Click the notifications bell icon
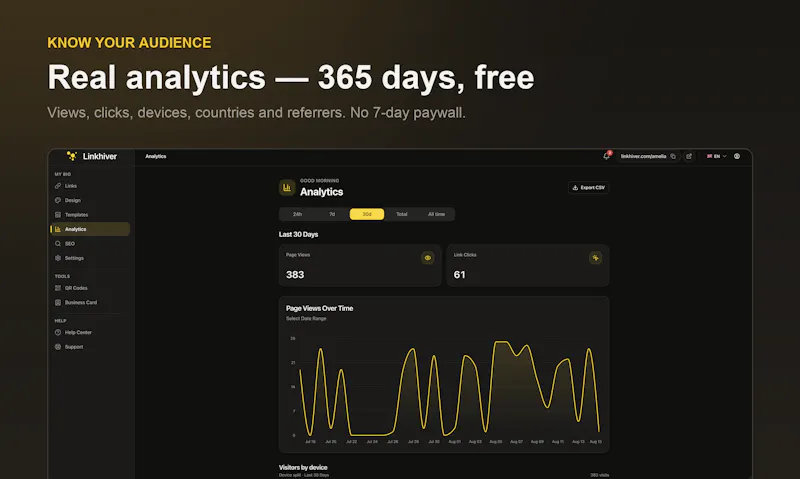The image size is (800, 479). click(606, 156)
